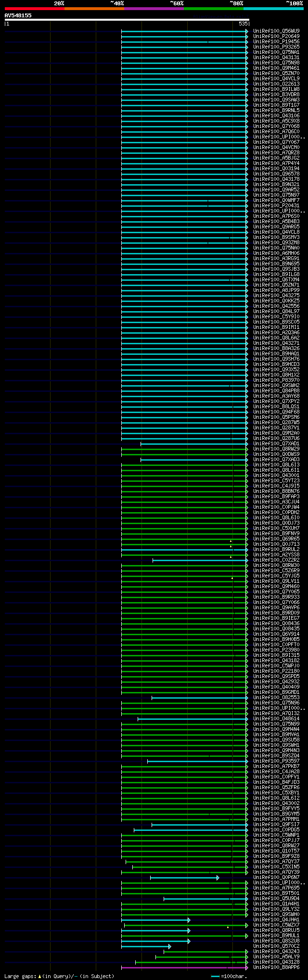Select the UniRef100_Q8RW29 label
308x980 pixels.
(x=276, y=449)
